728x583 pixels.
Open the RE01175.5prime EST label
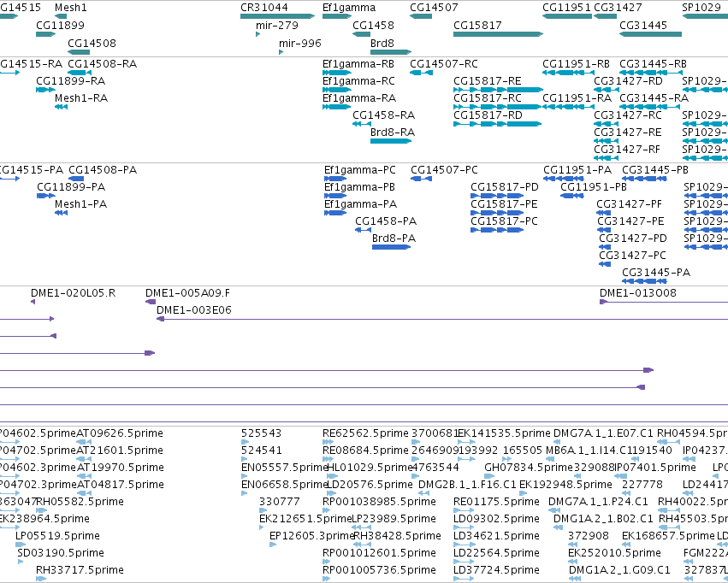(x=496, y=503)
